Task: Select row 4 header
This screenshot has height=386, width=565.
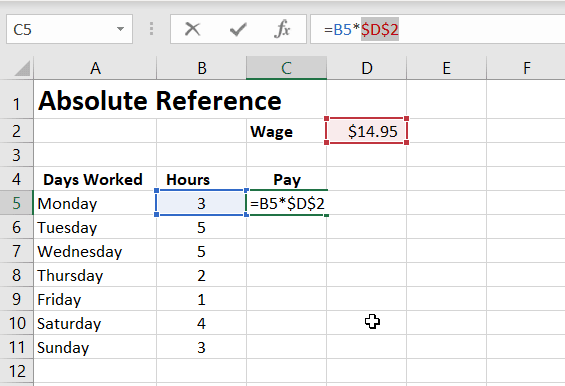Action: [x=17, y=179]
